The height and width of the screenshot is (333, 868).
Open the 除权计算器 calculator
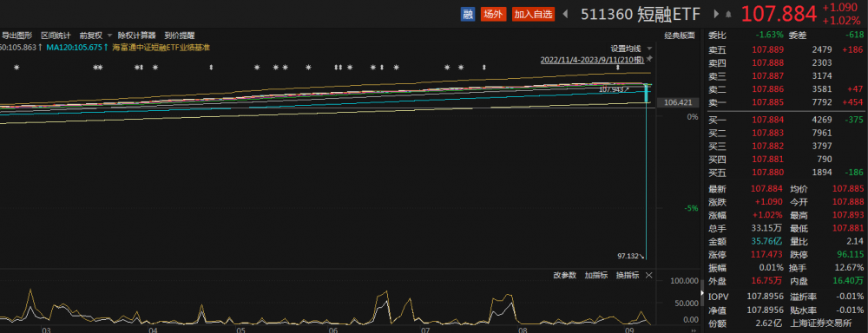pyautogui.click(x=137, y=36)
